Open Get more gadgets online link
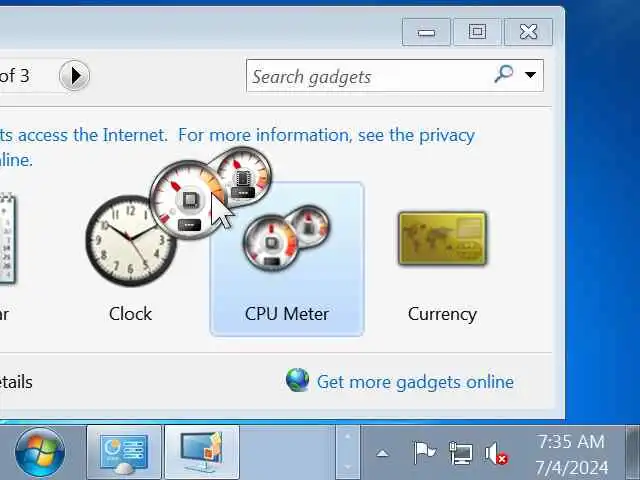The image size is (640, 480). (415, 382)
